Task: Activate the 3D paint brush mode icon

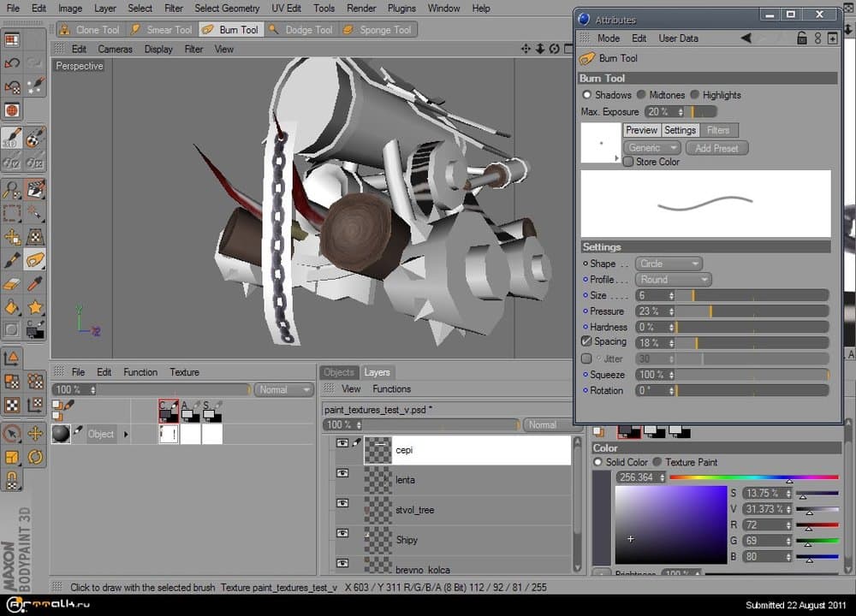Action: (x=12, y=138)
